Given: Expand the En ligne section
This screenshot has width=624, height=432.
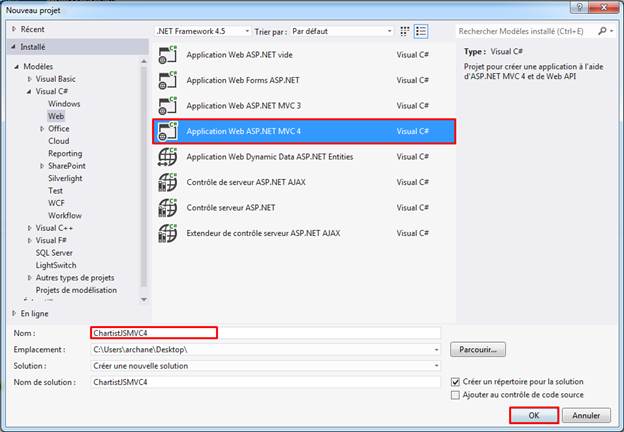Looking at the screenshot, I should pos(14,313).
